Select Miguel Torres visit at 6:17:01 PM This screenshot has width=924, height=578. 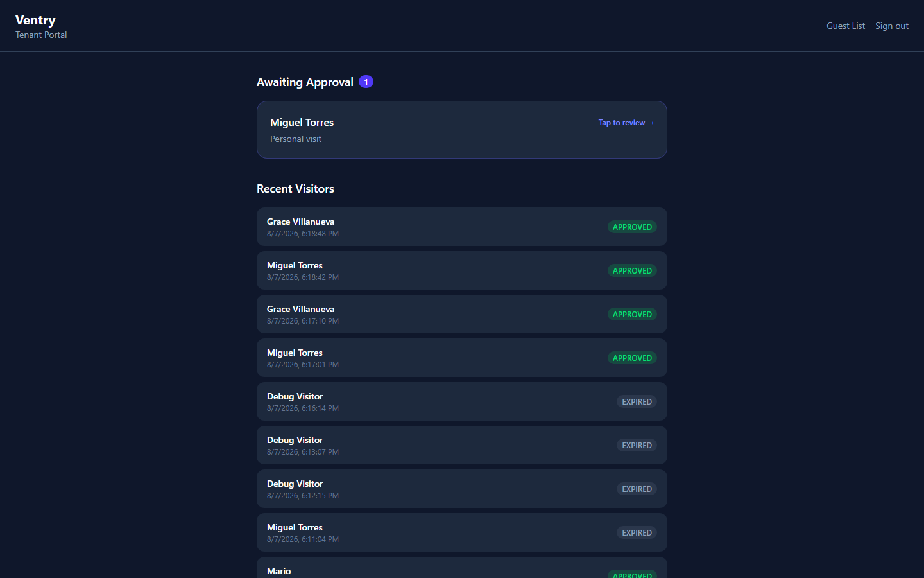(462, 358)
